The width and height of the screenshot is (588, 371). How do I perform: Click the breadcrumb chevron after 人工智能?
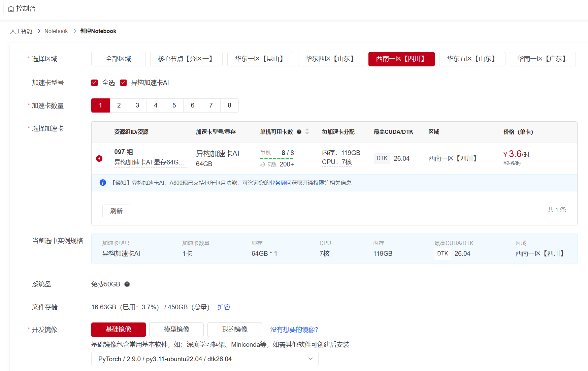(39, 31)
